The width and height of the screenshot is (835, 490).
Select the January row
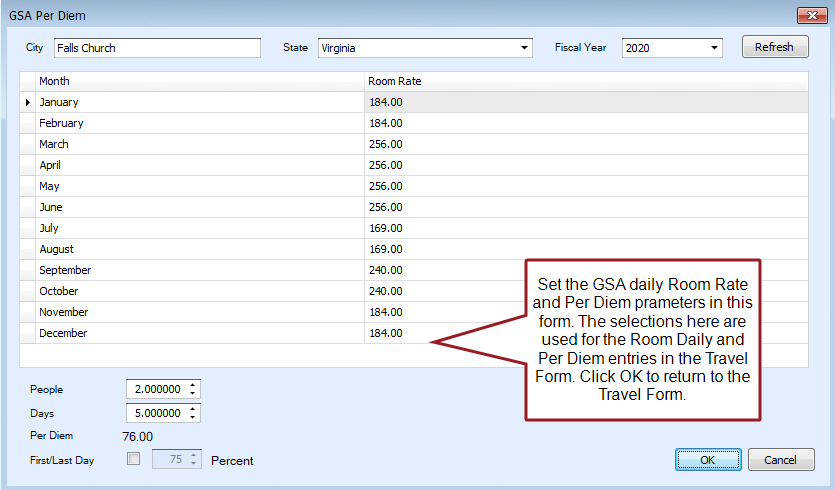coord(414,102)
